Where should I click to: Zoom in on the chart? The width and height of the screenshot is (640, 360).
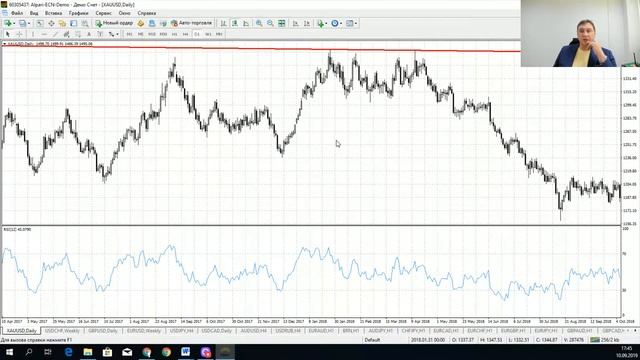click(259, 23)
